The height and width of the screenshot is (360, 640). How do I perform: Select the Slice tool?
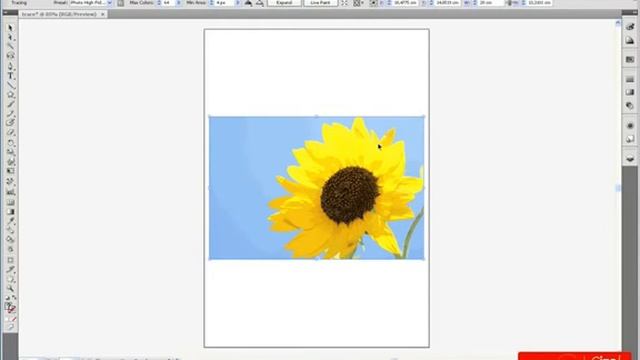10,270
